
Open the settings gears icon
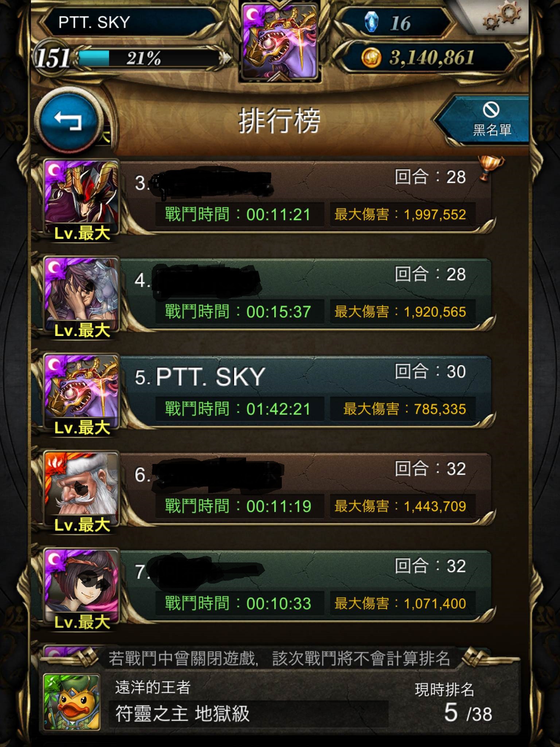(502, 18)
